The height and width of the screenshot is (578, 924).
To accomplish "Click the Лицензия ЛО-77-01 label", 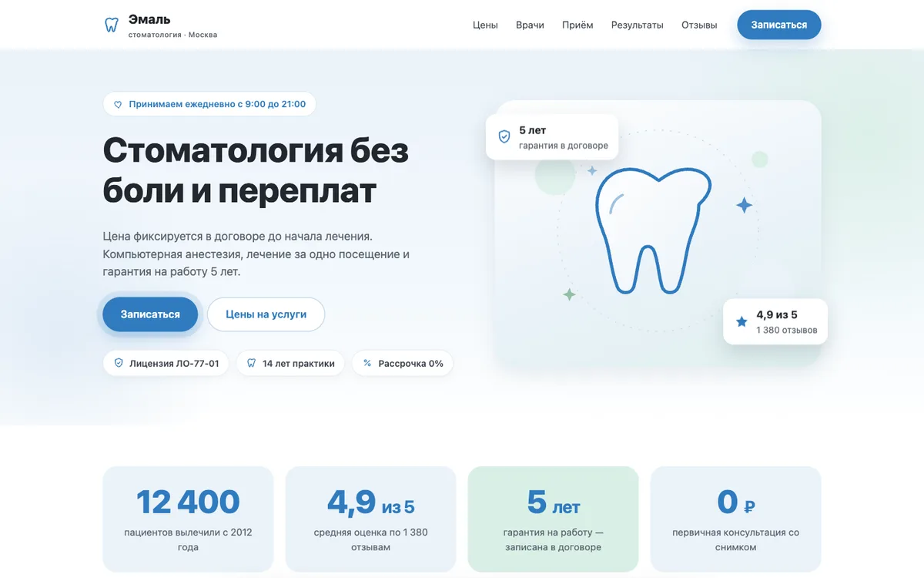I will pyautogui.click(x=174, y=363).
